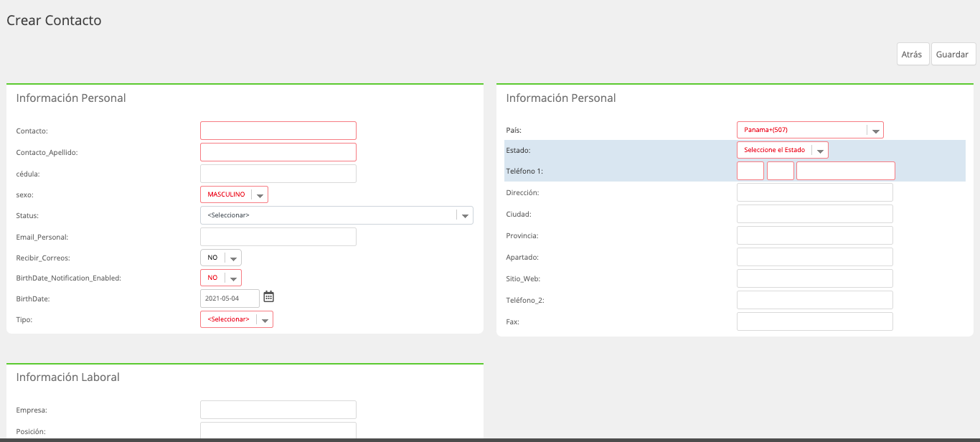Open the BirthDate calendar picker icon
The height and width of the screenshot is (442, 980).
coord(269,297)
